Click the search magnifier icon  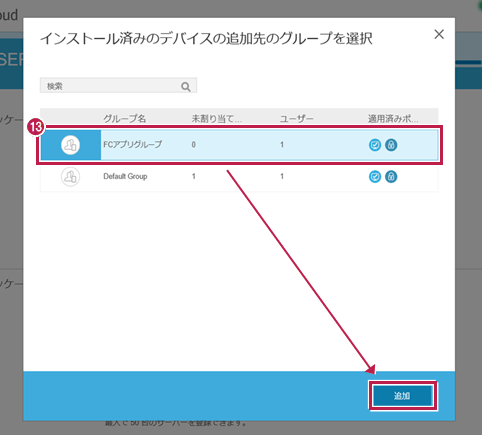pyautogui.click(x=186, y=87)
